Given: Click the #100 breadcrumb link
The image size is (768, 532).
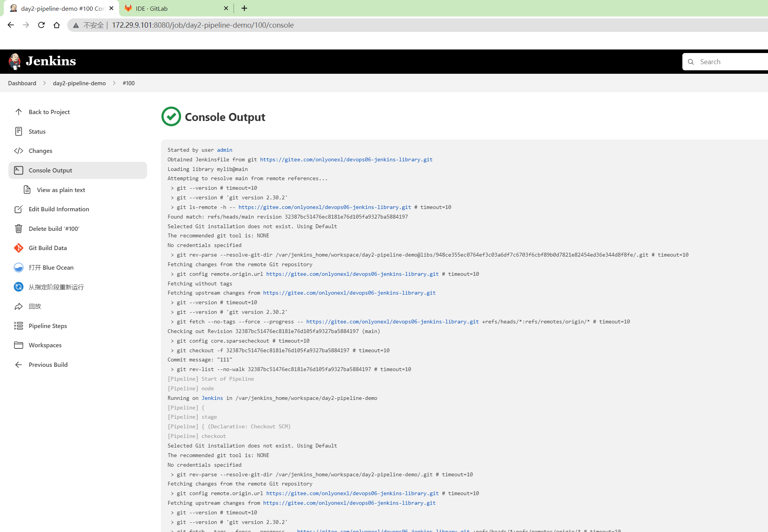Looking at the screenshot, I should [x=129, y=83].
